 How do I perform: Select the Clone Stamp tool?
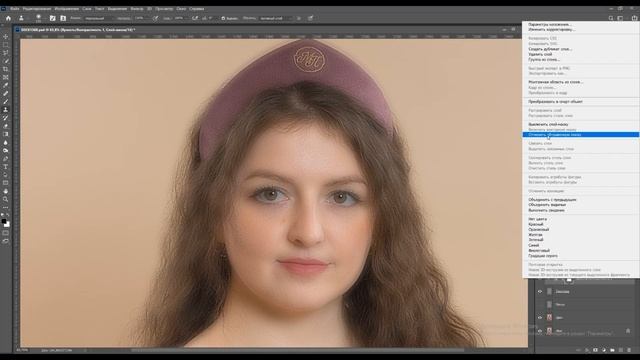pos(6,110)
